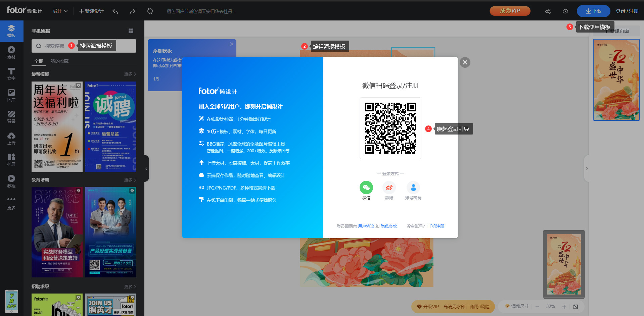Open the 隐私条款 link
Viewport: 644px width, 316px height.
[x=388, y=226]
